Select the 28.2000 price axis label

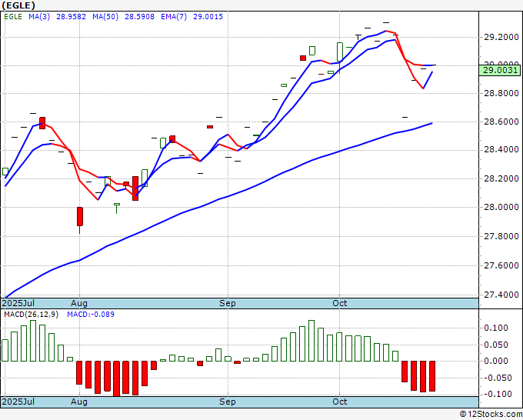coord(501,178)
